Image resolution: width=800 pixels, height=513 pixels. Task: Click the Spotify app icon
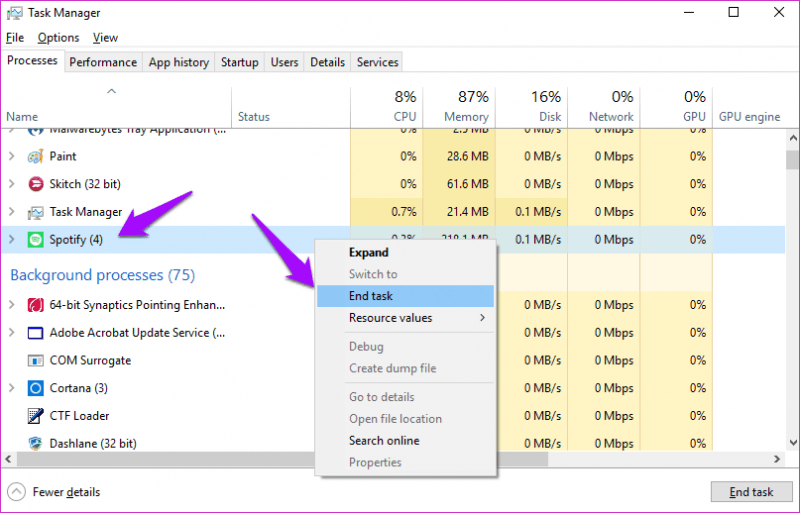[x=36, y=240]
